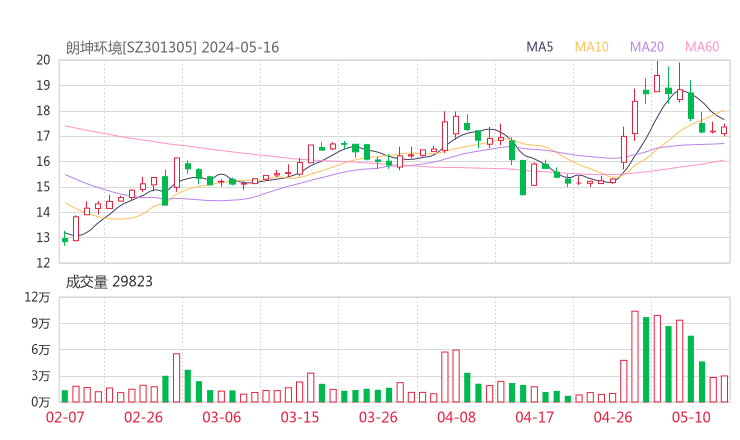
Task: Click the MA20 legend label
Action: [x=647, y=47]
